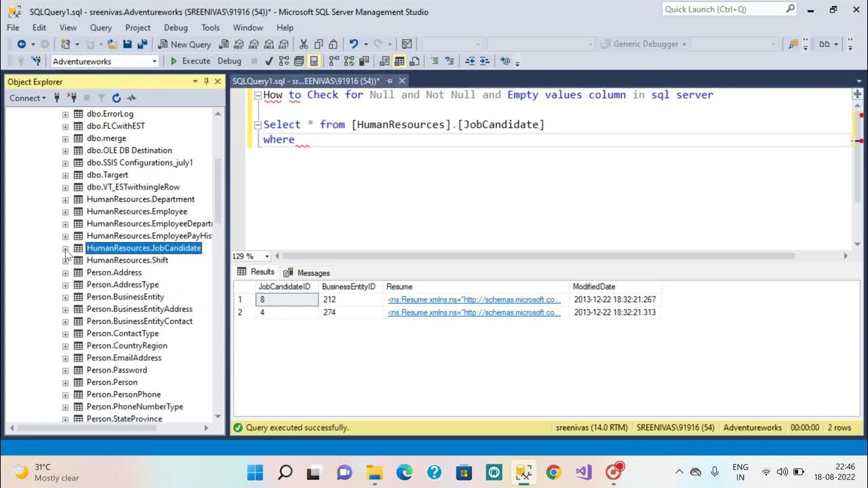Click the Decrease Indent icon
Image resolution: width=868 pixels, height=488 pixels.
471,61
